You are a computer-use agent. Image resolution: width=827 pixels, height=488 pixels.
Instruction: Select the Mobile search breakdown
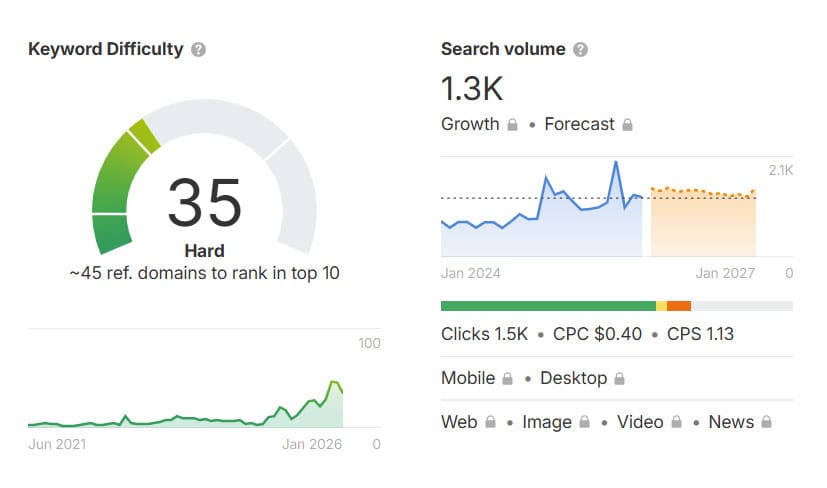[x=468, y=378]
